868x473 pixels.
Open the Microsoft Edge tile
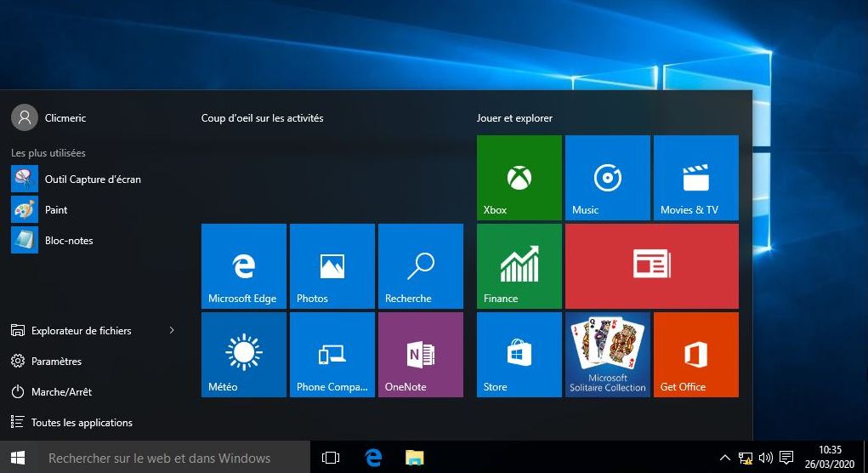(244, 266)
